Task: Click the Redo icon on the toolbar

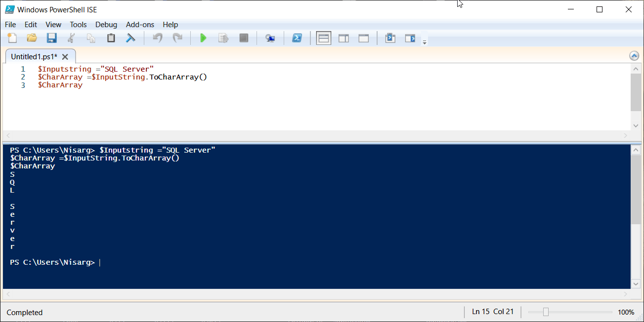Action: click(x=177, y=38)
